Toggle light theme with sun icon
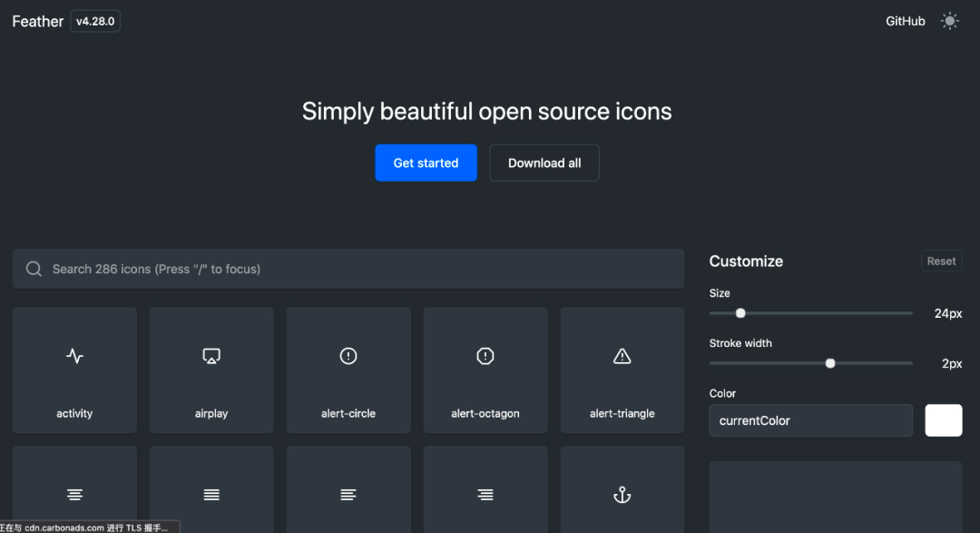 949,21
